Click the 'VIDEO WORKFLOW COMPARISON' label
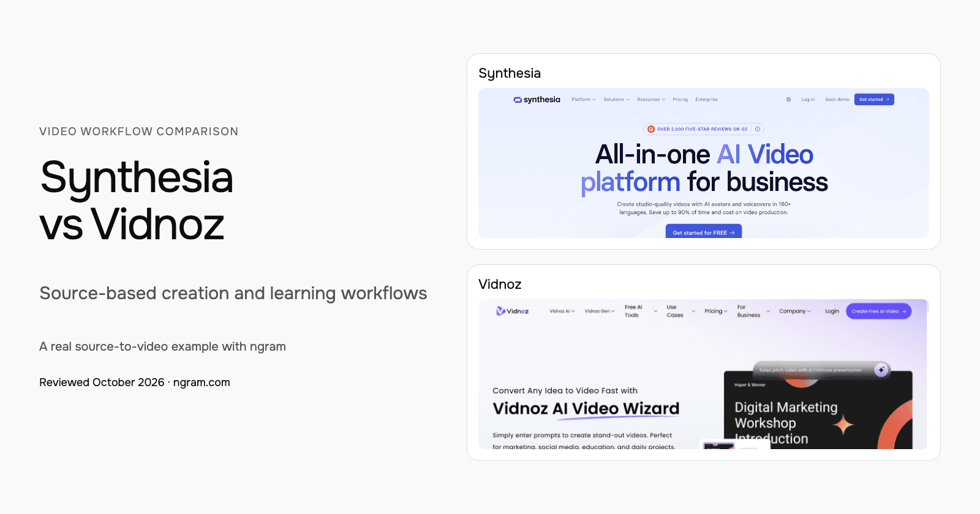The width and height of the screenshot is (980, 514). pyautogui.click(x=138, y=132)
